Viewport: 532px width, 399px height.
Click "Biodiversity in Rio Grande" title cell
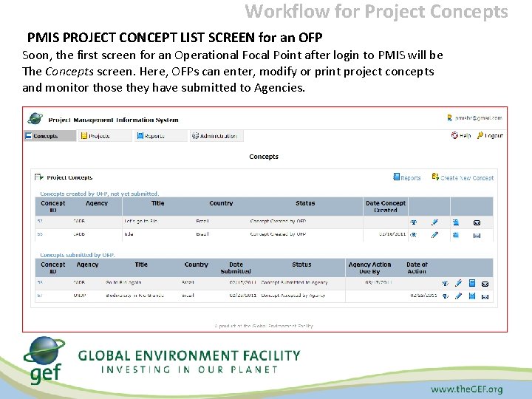pyautogui.click(x=134, y=295)
